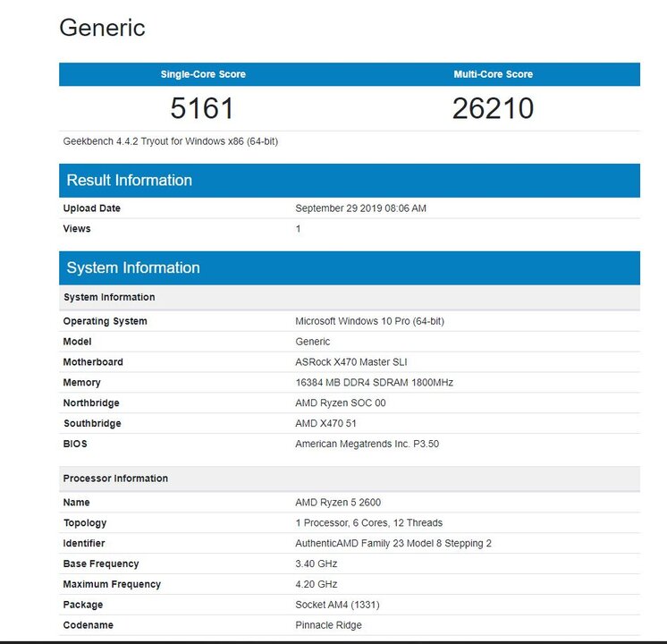Select the views count value 1

[299, 229]
